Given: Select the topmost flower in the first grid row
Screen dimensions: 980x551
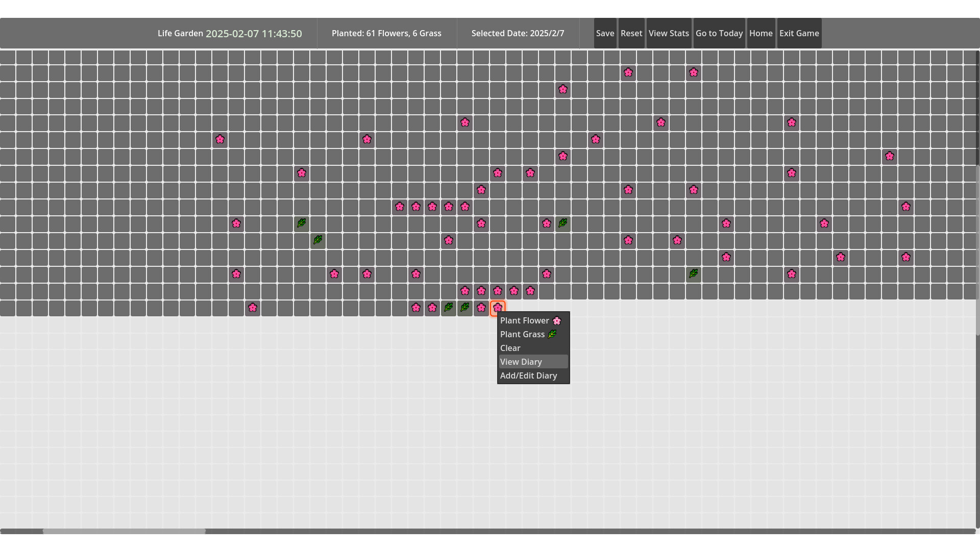Looking at the screenshot, I should click(628, 72).
